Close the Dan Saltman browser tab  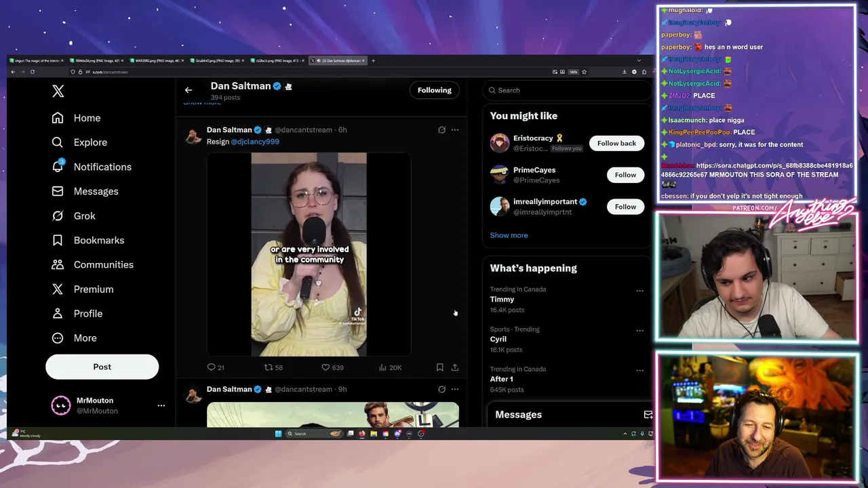pos(363,60)
